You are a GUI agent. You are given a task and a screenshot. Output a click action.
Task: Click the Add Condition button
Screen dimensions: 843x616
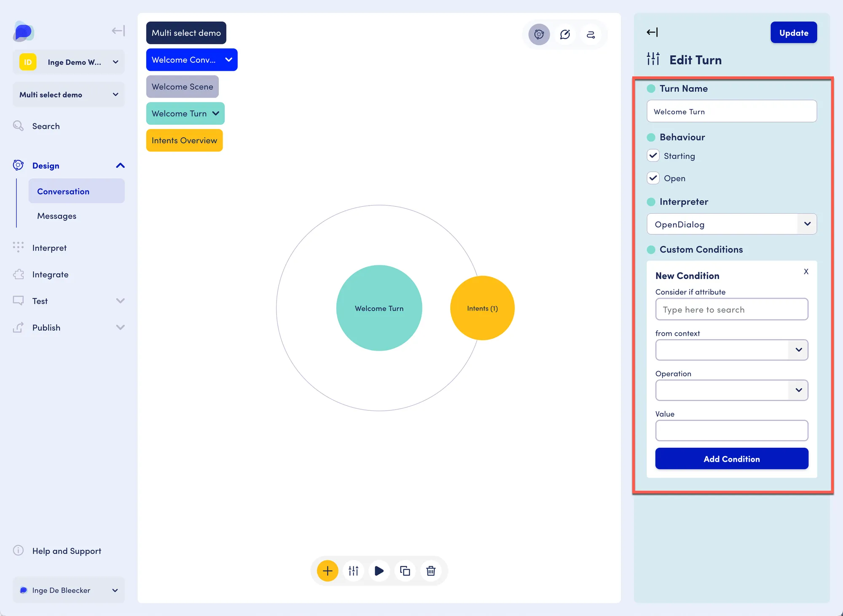click(732, 458)
